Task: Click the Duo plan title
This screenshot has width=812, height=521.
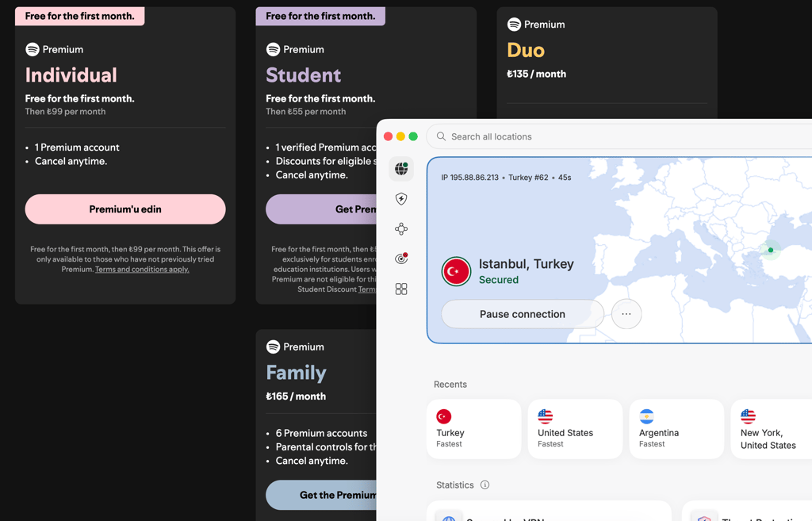Action: pos(526,50)
